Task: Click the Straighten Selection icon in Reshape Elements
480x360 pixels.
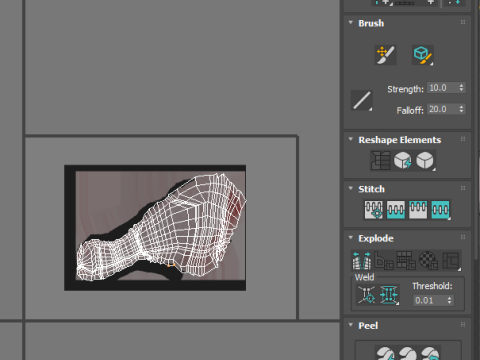Action: click(380, 161)
